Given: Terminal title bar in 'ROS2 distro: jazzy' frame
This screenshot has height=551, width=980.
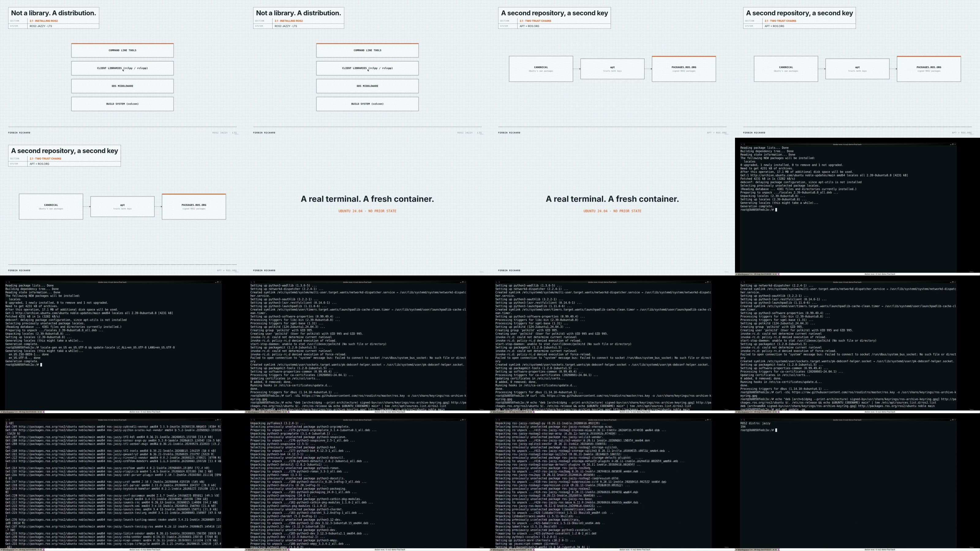Looking at the screenshot, I should [848, 420].
